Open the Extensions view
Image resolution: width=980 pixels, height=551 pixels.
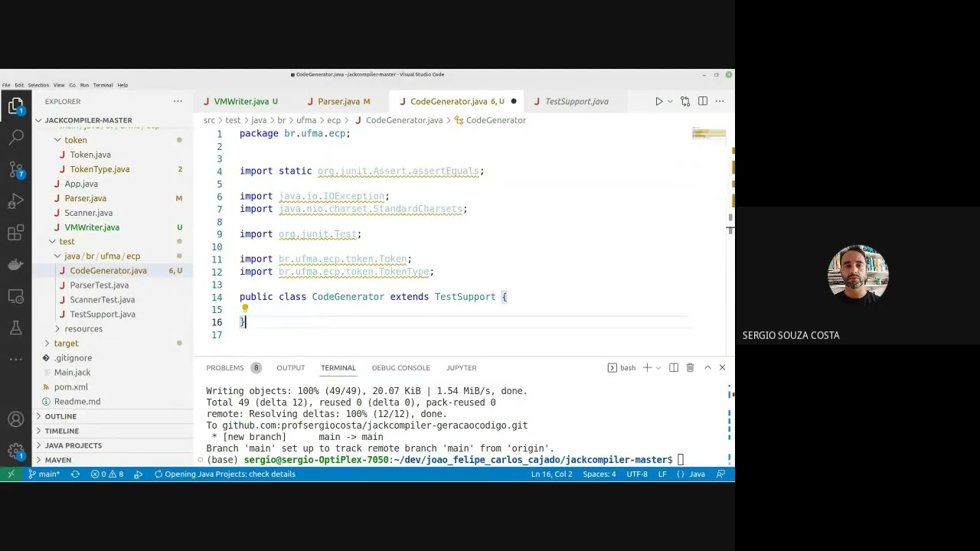15,233
